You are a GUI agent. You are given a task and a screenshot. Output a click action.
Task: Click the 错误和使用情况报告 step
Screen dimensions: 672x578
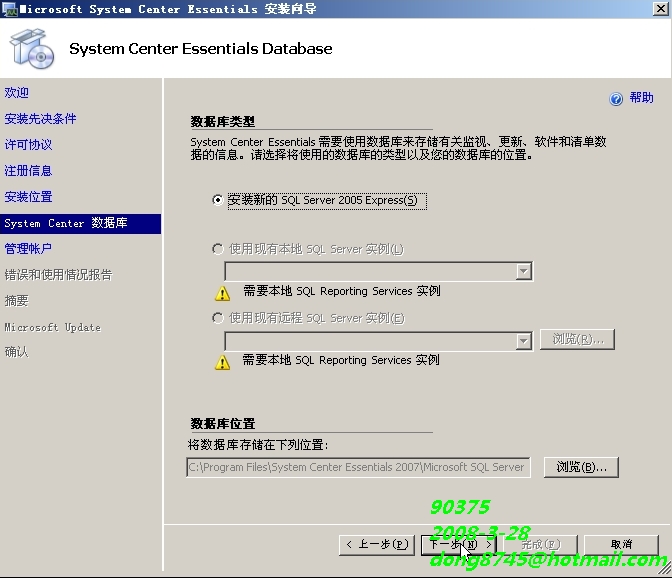click(x=58, y=275)
